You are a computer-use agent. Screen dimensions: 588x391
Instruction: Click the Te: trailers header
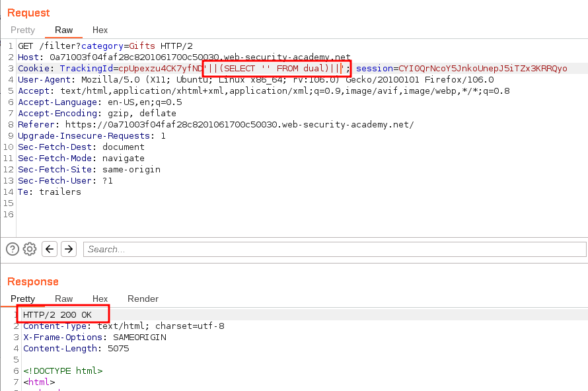(50, 192)
